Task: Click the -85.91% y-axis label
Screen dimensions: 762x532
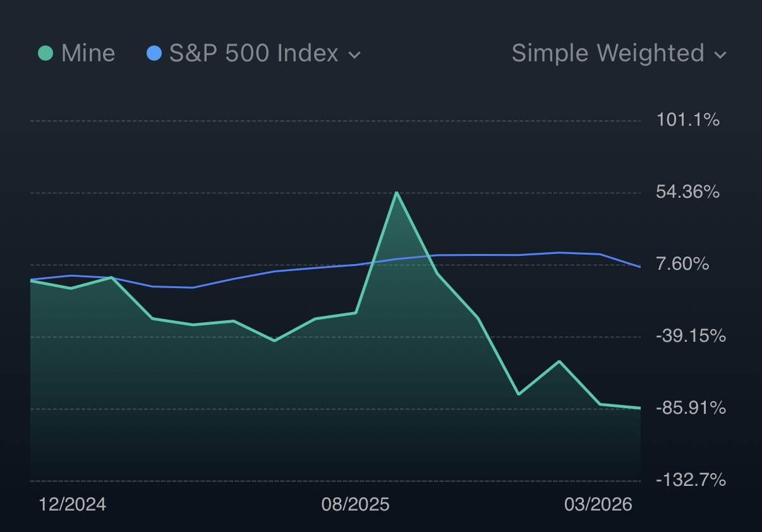Action: click(x=690, y=408)
